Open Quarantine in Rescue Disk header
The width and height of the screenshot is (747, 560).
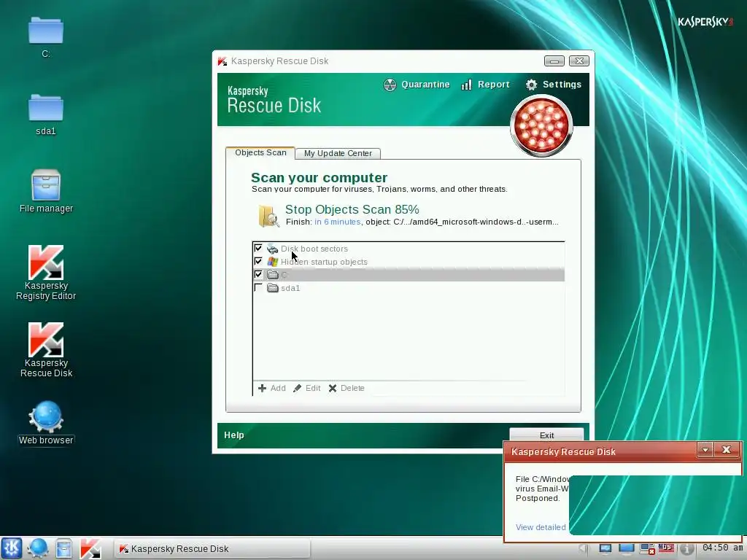click(417, 85)
